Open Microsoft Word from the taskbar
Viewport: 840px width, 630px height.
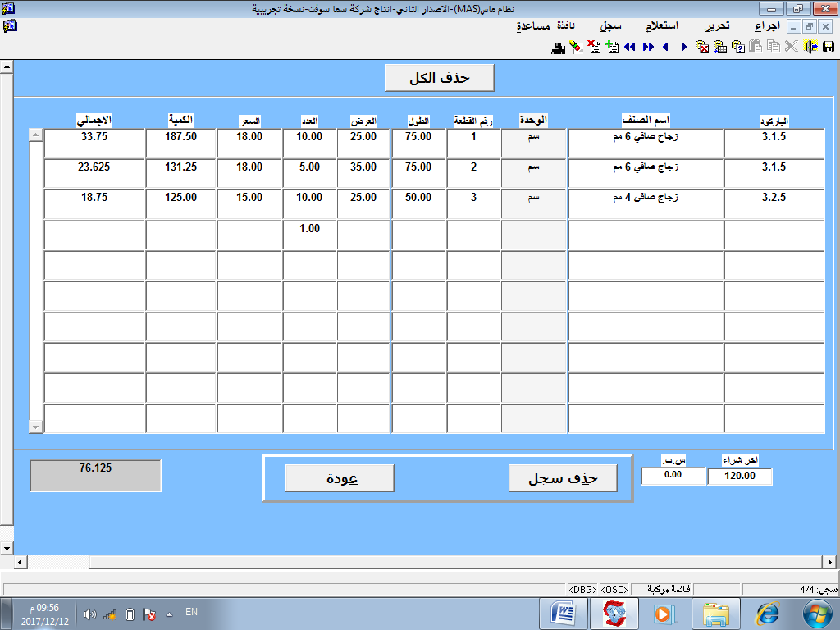point(564,613)
